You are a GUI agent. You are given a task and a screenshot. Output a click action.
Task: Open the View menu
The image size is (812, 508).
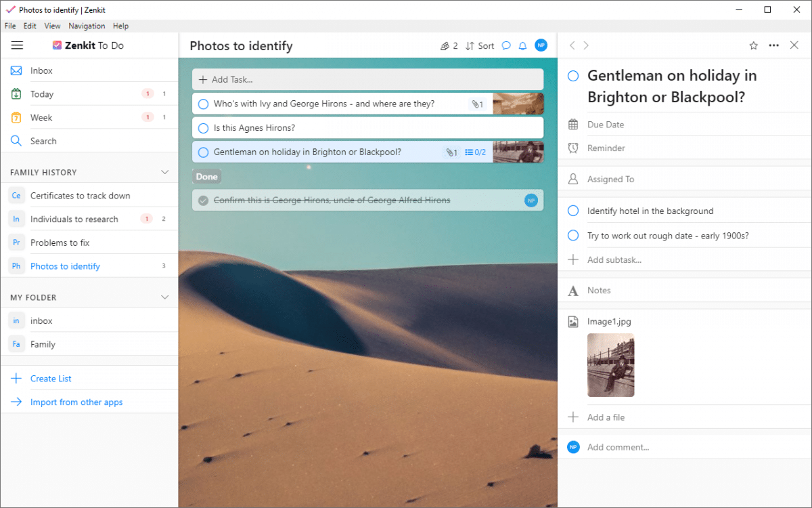click(52, 26)
